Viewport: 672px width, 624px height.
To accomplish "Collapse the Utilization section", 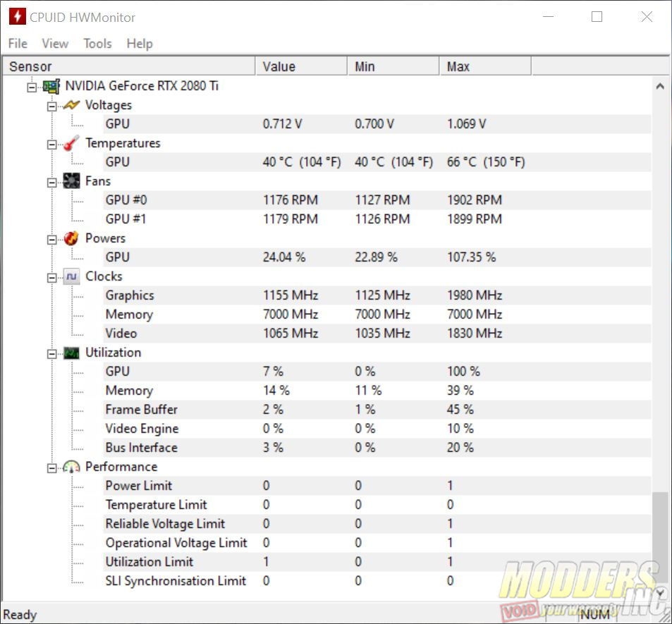I will [52, 354].
